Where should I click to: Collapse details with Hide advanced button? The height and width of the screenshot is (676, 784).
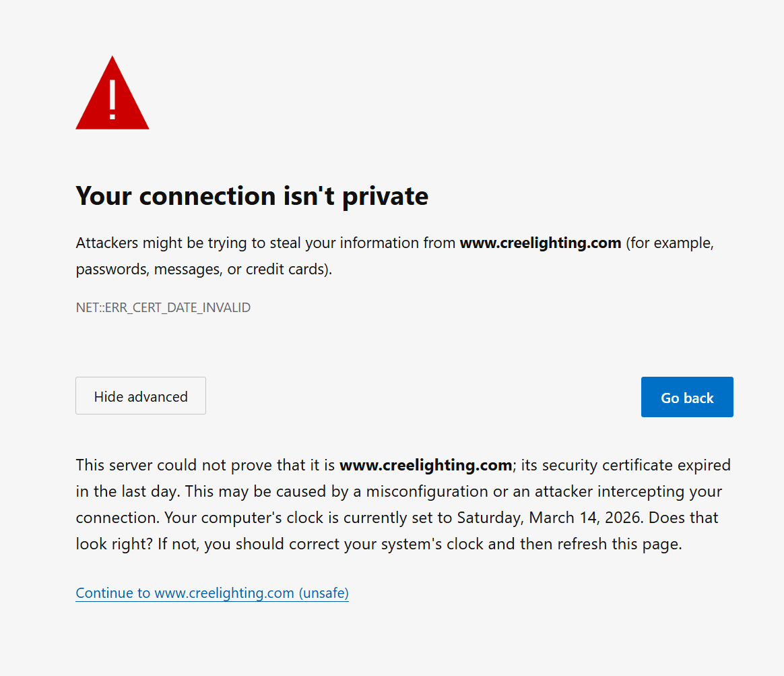[141, 396]
